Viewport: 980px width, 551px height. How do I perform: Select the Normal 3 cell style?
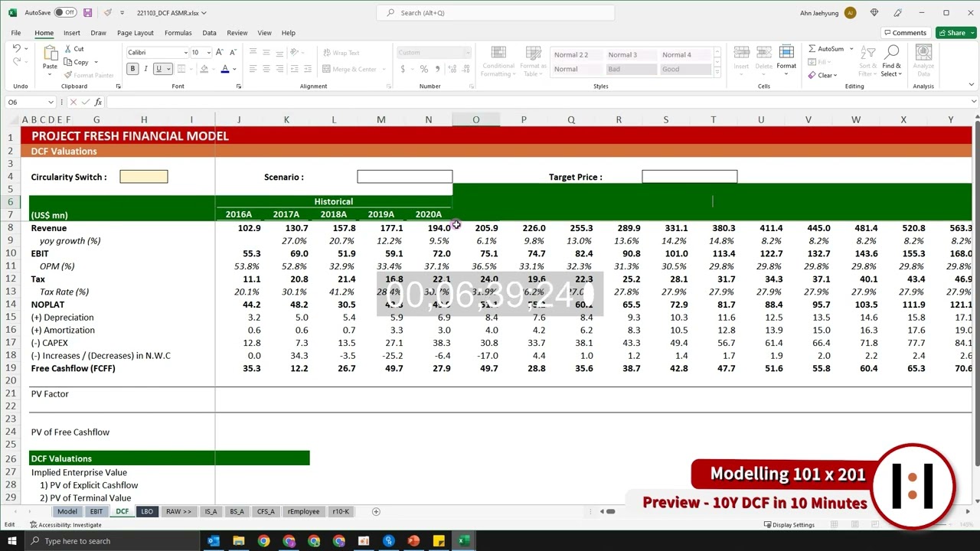(x=630, y=55)
